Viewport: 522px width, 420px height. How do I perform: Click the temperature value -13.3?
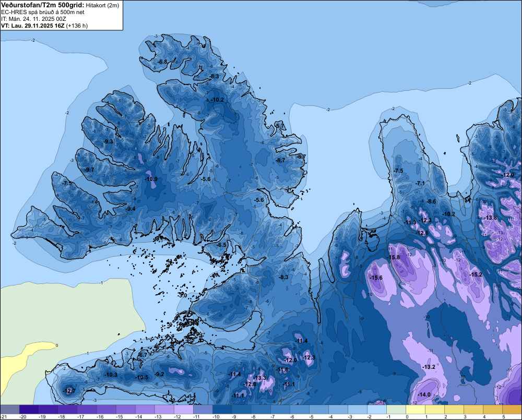click(x=259, y=378)
